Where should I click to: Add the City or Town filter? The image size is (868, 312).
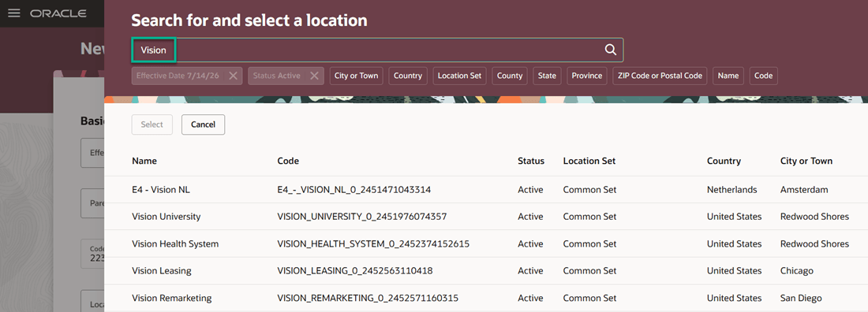pos(357,76)
